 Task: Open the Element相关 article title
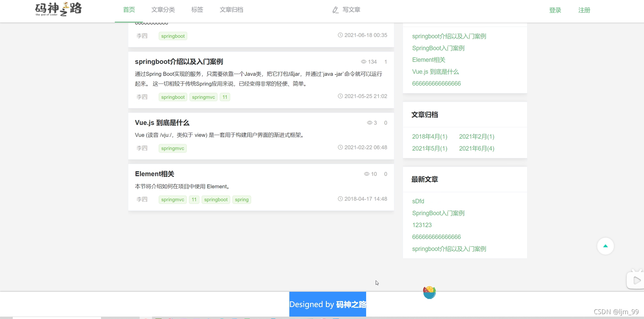click(x=154, y=174)
